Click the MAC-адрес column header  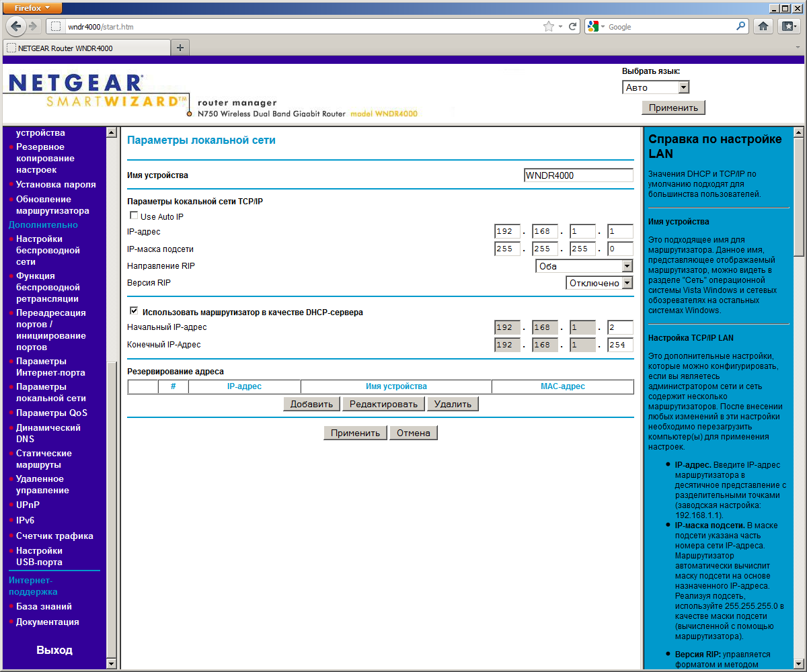563,386
